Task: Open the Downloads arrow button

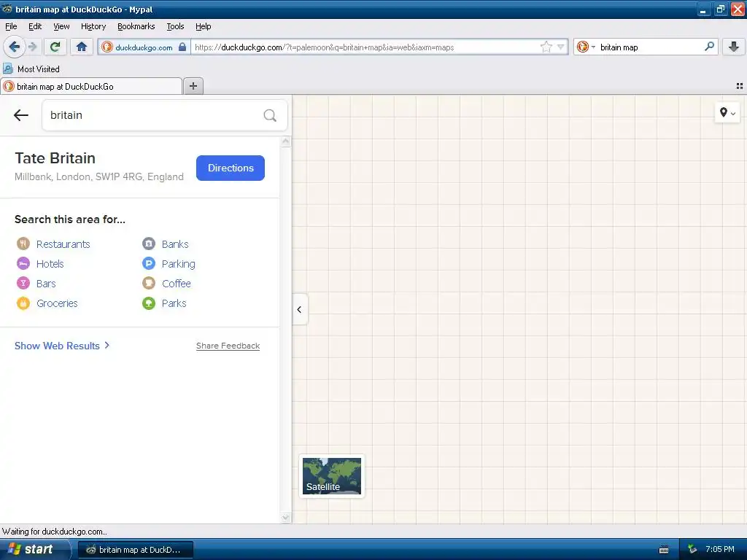Action: tap(734, 47)
